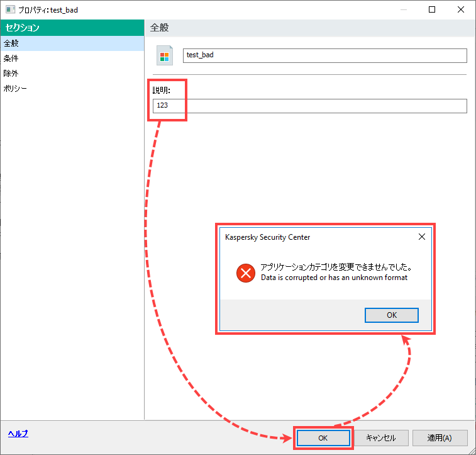Close the properties window
476x455 pixels.
click(460, 9)
